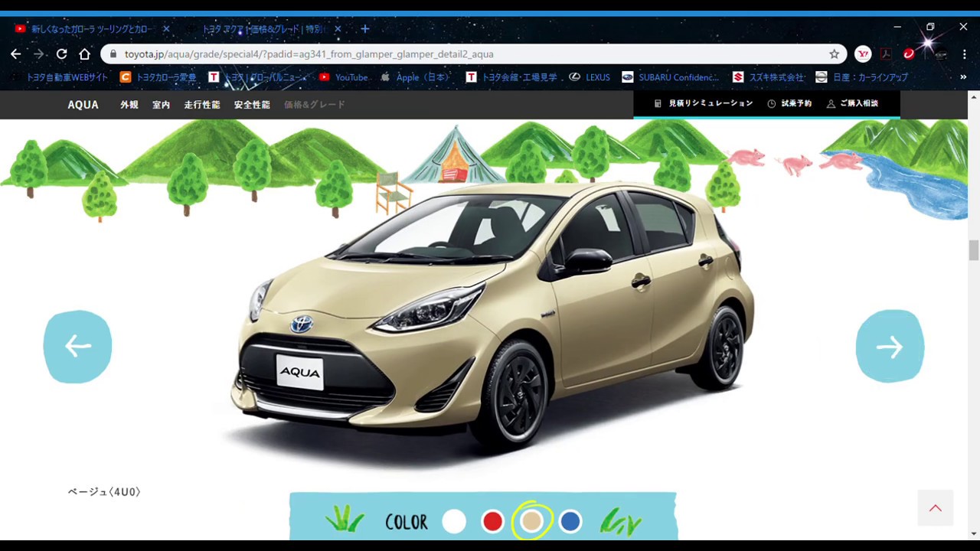Open the トヨタ会館 工場見学 bookmark

coord(511,77)
